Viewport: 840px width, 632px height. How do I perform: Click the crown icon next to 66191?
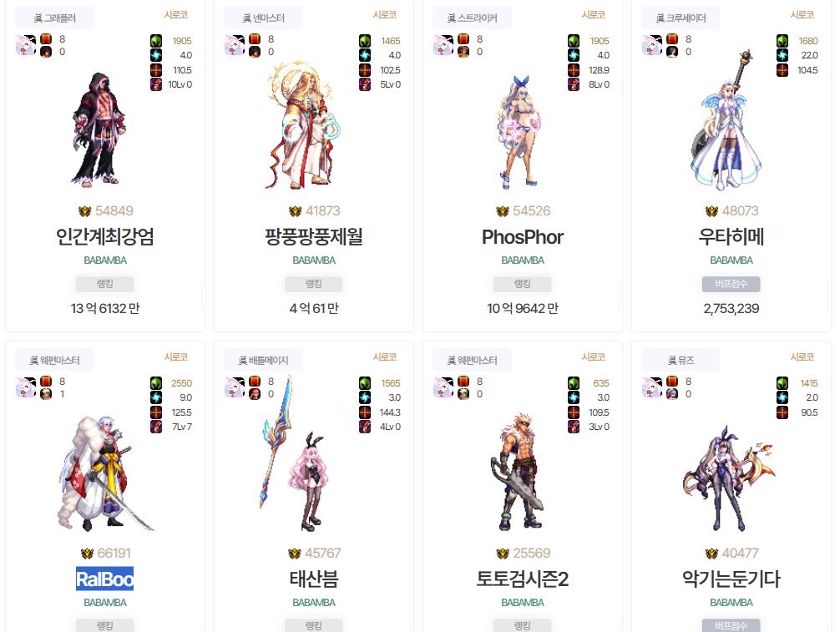[x=87, y=554]
